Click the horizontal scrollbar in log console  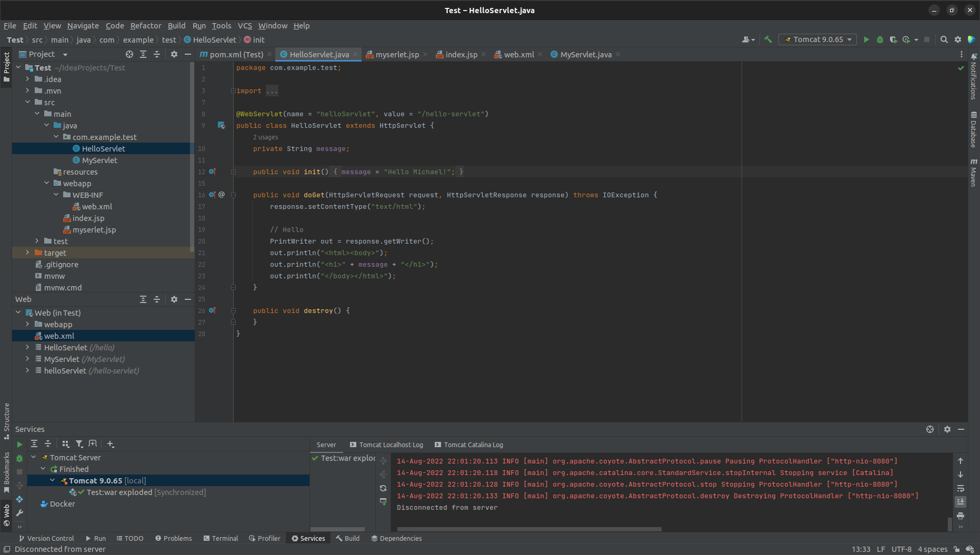(529, 529)
